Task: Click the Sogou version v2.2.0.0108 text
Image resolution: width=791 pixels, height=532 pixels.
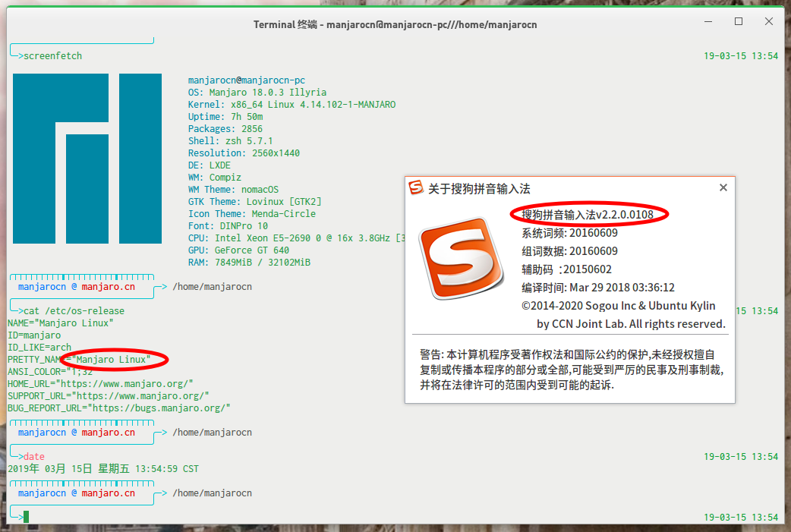Action: click(588, 214)
